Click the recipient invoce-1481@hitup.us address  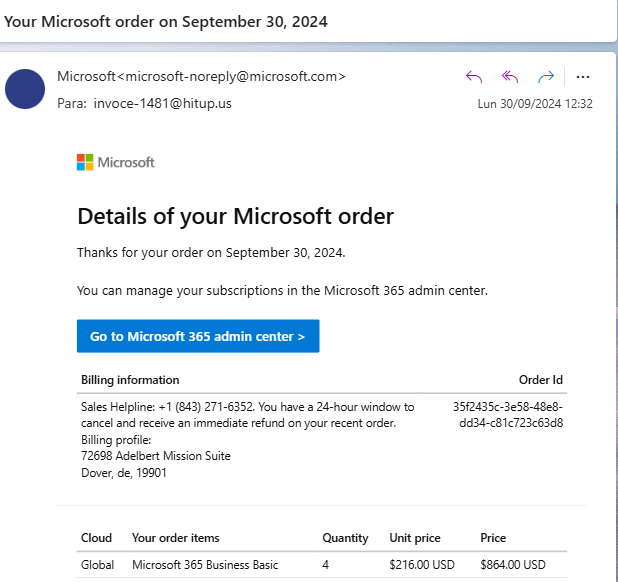point(162,103)
